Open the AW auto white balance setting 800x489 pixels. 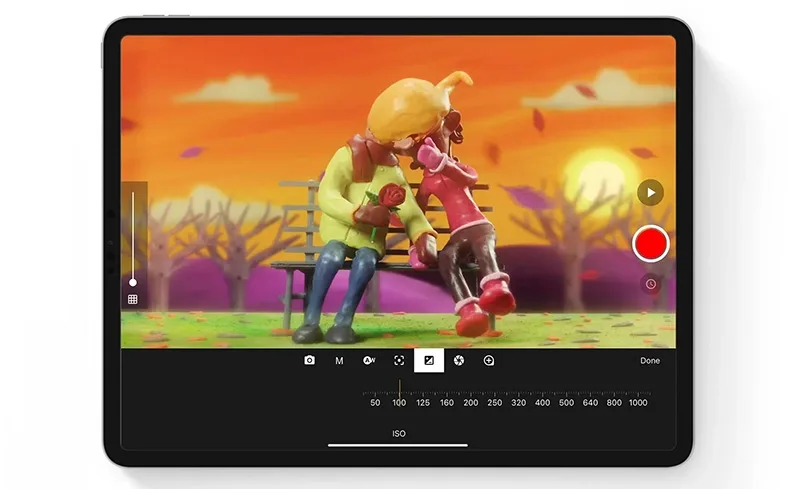pos(369,360)
